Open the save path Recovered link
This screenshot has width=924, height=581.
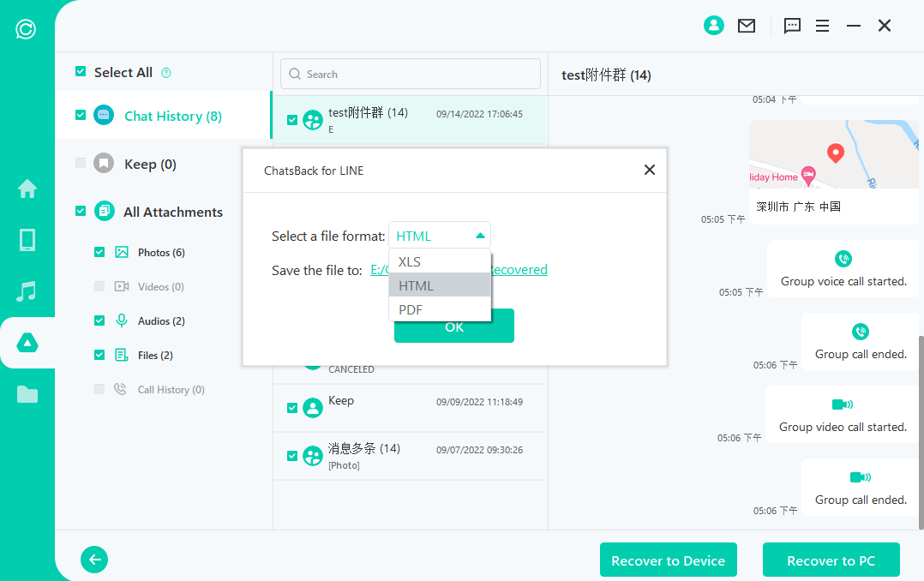click(x=519, y=270)
